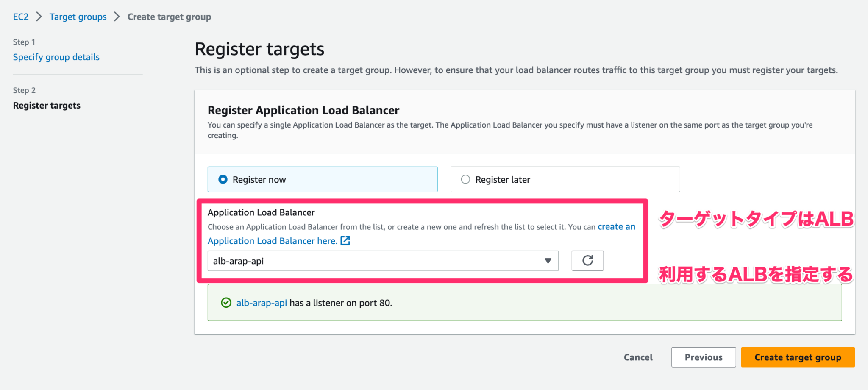Click inside the Application Load Balancer selection box

381,261
